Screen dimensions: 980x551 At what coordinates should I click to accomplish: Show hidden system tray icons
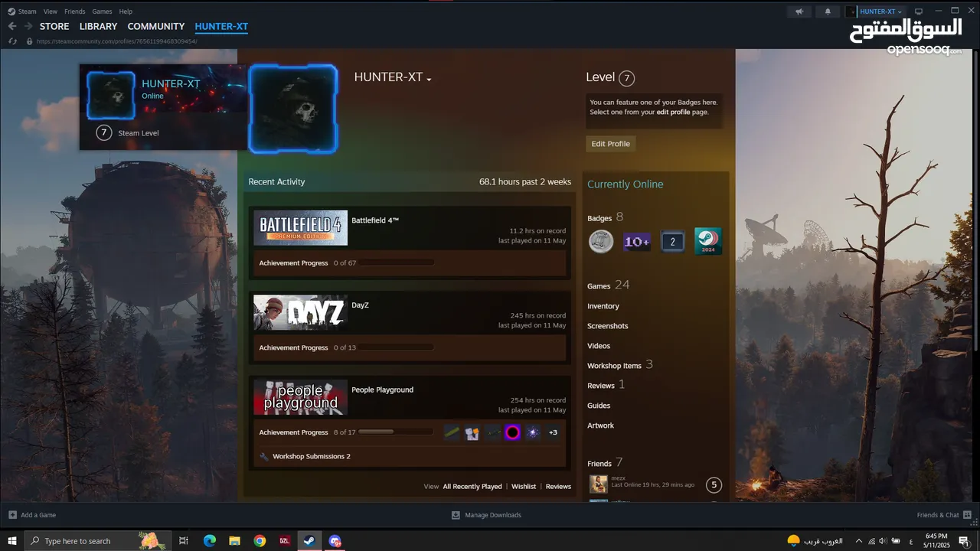point(858,540)
